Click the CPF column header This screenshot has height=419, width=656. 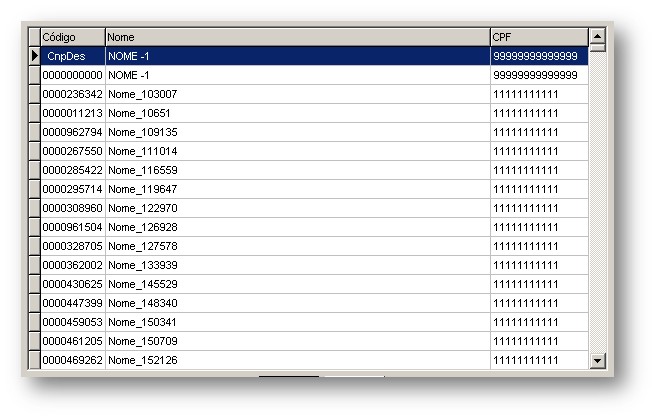(x=539, y=37)
